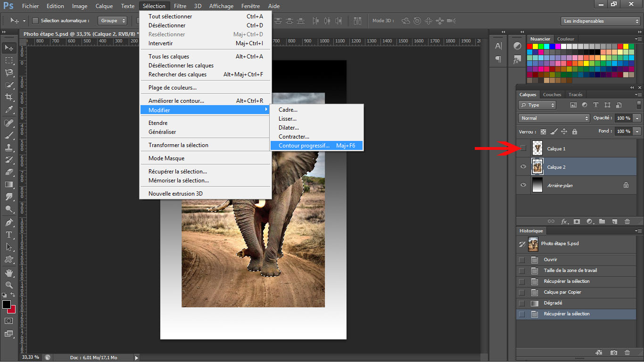The image size is (644, 362).
Task: Hide the Arrière-plan layer
Action: 523,185
